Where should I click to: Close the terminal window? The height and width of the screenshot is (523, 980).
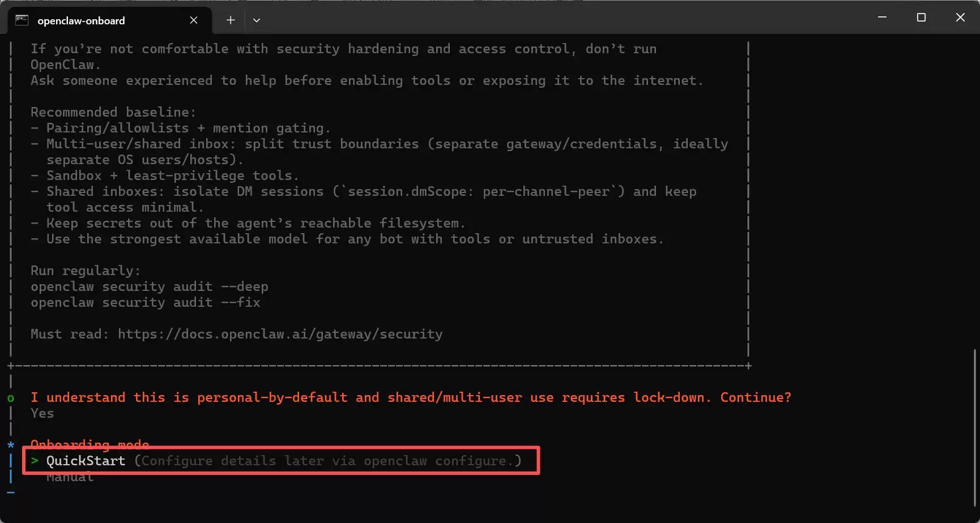click(960, 18)
